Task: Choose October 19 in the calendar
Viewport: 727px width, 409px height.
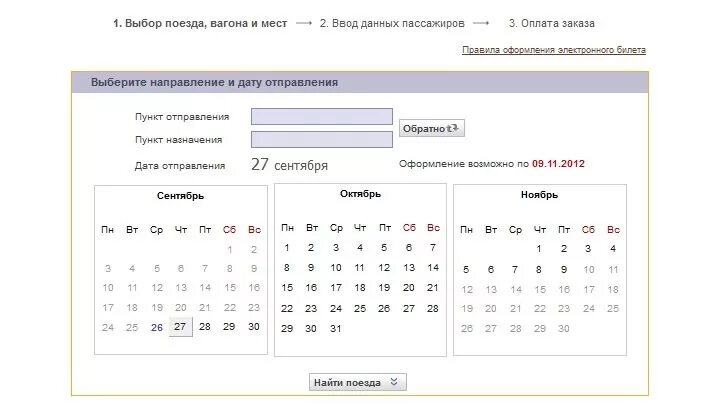Action: coord(384,288)
